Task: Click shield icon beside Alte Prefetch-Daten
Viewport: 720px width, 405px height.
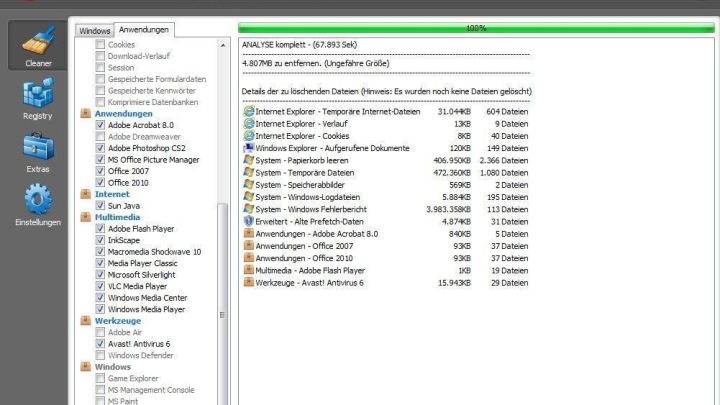Action: 248,221
